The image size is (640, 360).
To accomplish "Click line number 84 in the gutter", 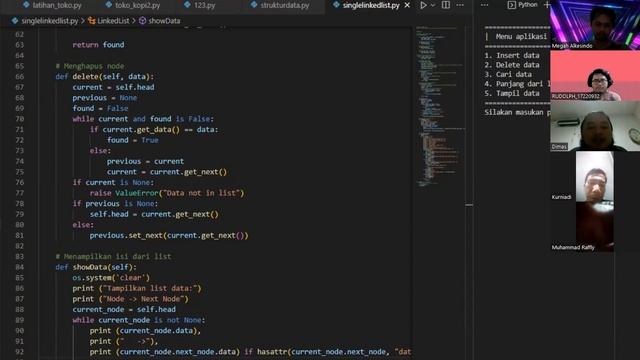I will tap(20, 267).
